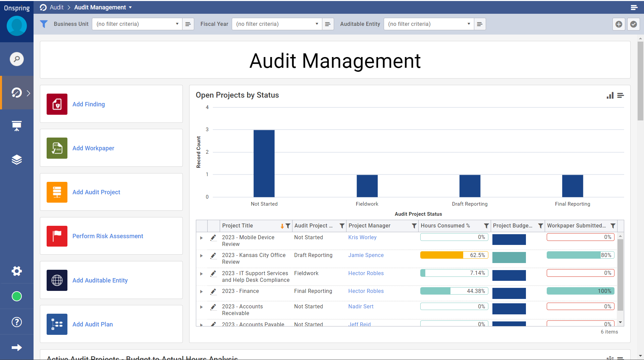Open Jamie Spence project manager link

pyautogui.click(x=366, y=255)
